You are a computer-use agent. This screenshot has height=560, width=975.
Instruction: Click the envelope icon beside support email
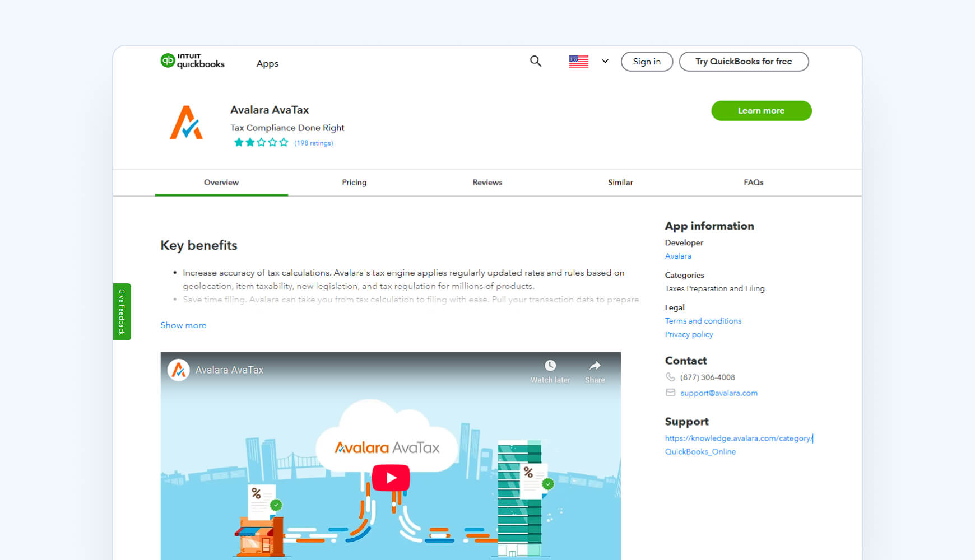[x=670, y=393]
